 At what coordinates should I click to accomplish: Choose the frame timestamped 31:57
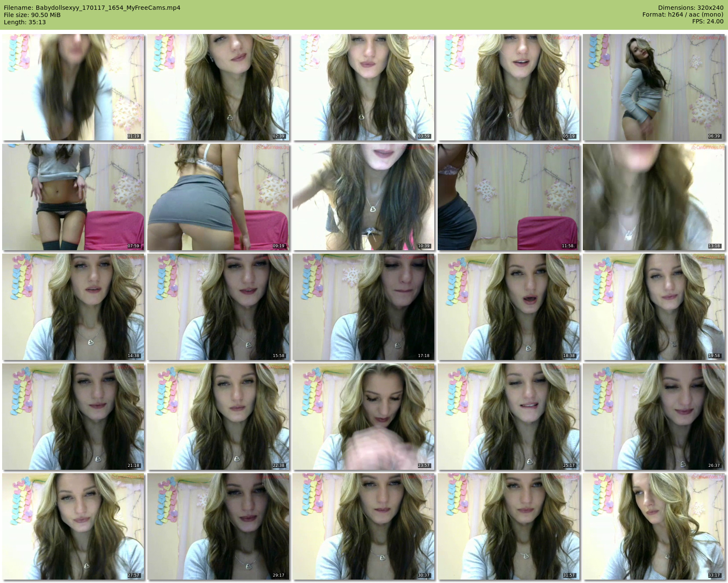[509, 526]
